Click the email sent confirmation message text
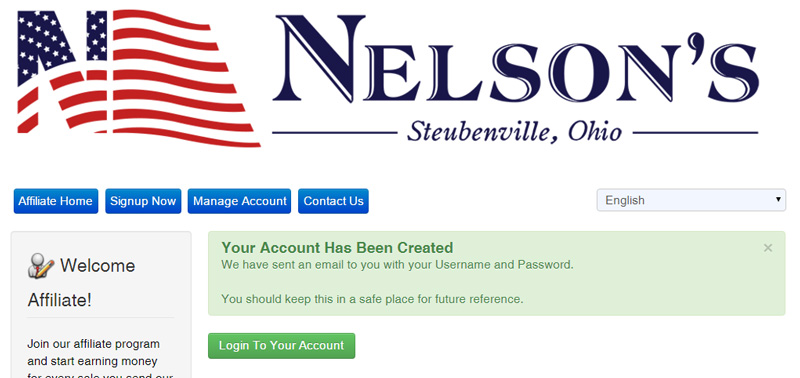This screenshot has height=378, width=800. point(397,265)
